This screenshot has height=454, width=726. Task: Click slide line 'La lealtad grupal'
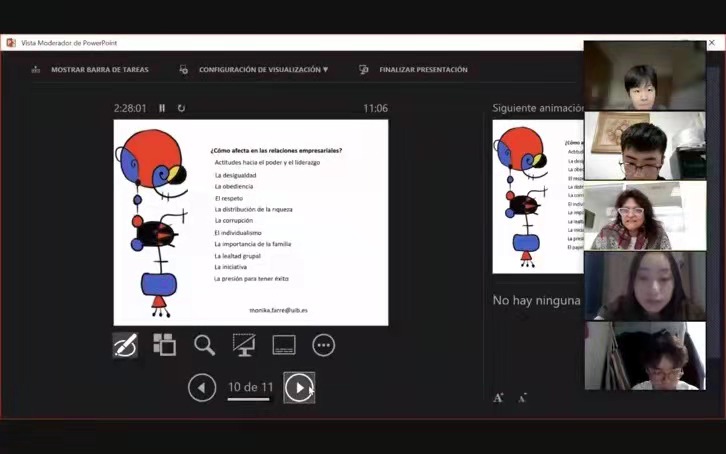[x=238, y=256]
